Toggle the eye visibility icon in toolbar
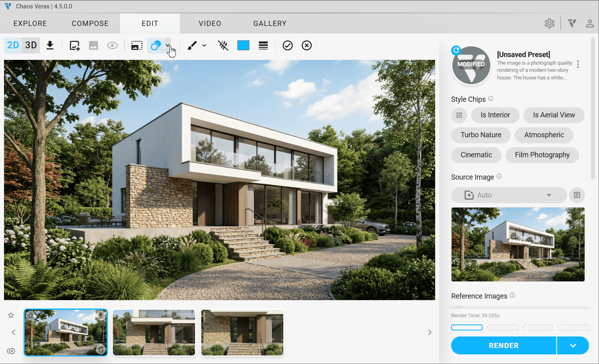Image resolution: width=599 pixels, height=364 pixels. click(x=112, y=45)
